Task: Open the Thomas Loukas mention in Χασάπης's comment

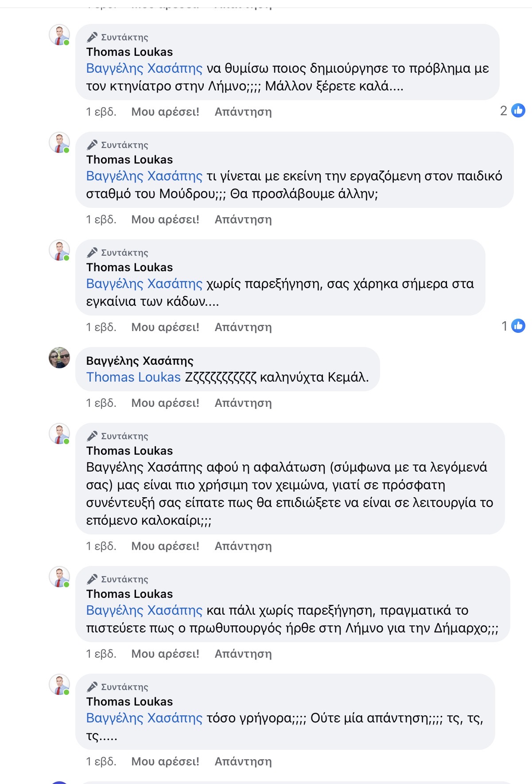Action: point(133,377)
